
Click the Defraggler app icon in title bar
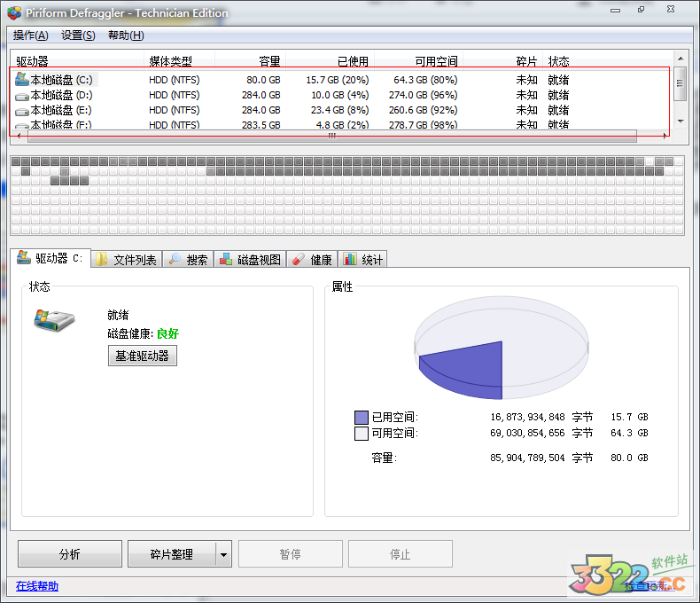tap(14, 13)
